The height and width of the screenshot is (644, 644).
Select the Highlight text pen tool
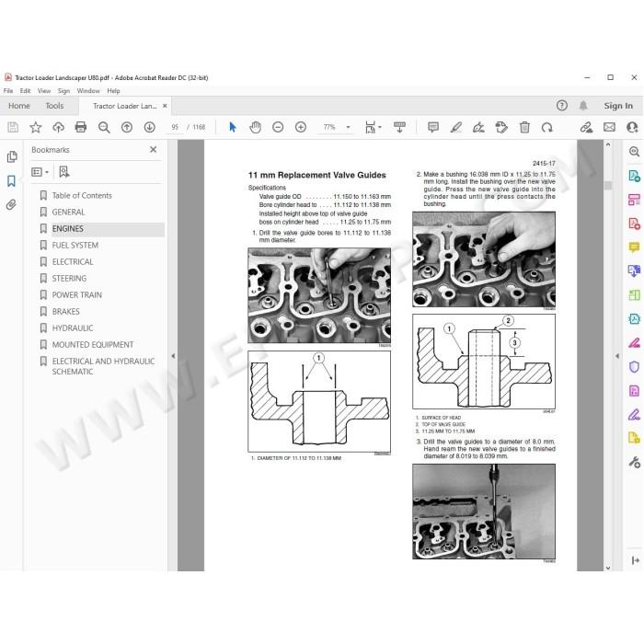coord(456,127)
